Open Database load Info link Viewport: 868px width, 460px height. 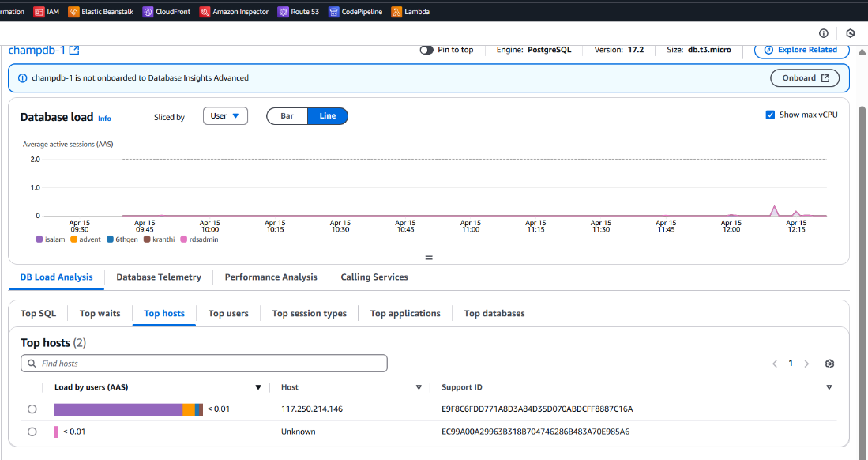pos(104,118)
